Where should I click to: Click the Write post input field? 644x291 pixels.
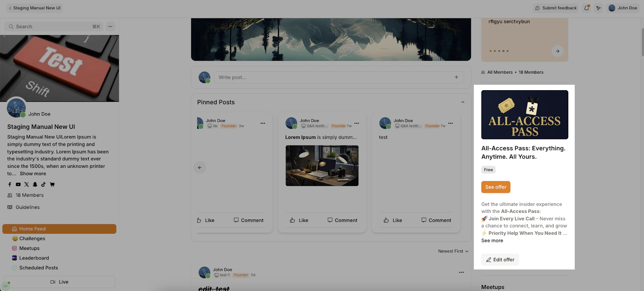tap(339, 77)
